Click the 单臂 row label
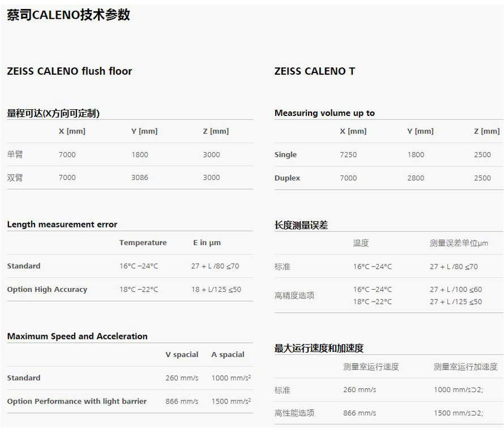The image size is (504, 434). (x=15, y=154)
